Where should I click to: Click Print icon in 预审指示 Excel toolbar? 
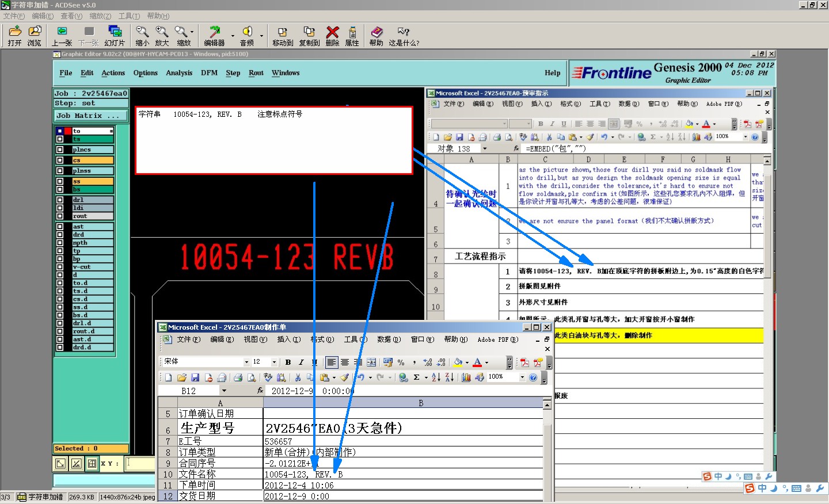497,137
